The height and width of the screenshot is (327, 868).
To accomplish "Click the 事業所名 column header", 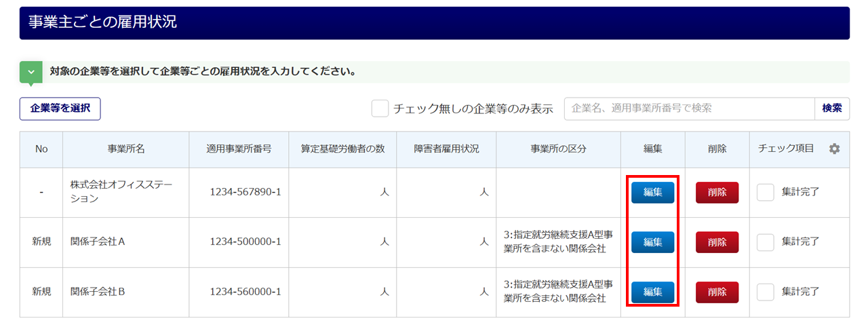I will [126, 149].
